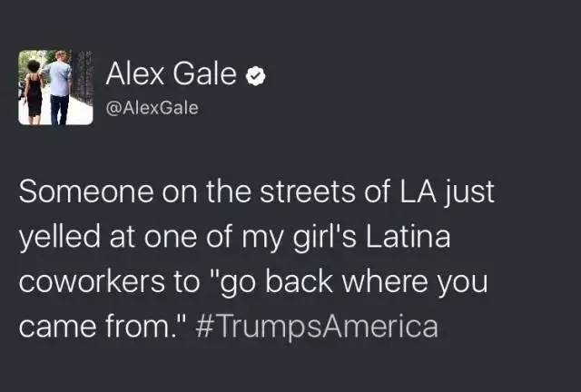Open Alex Gale's profile picture

tap(55, 87)
